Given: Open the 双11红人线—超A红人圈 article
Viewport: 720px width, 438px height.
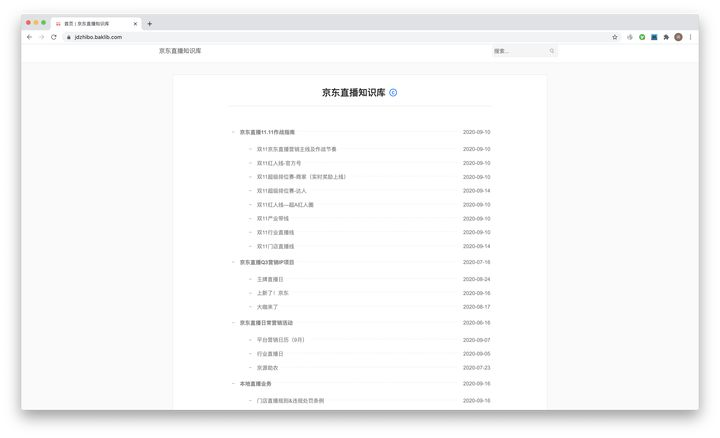Looking at the screenshot, I should point(285,205).
